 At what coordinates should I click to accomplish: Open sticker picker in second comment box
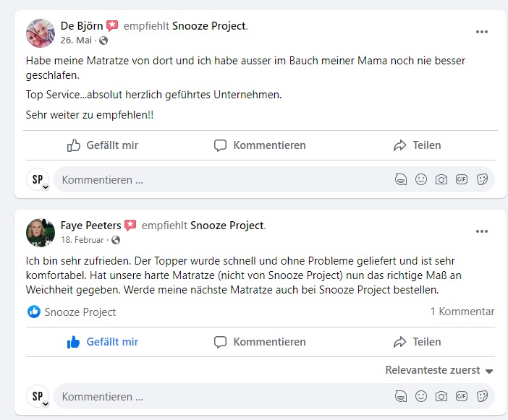pyautogui.click(x=482, y=396)
